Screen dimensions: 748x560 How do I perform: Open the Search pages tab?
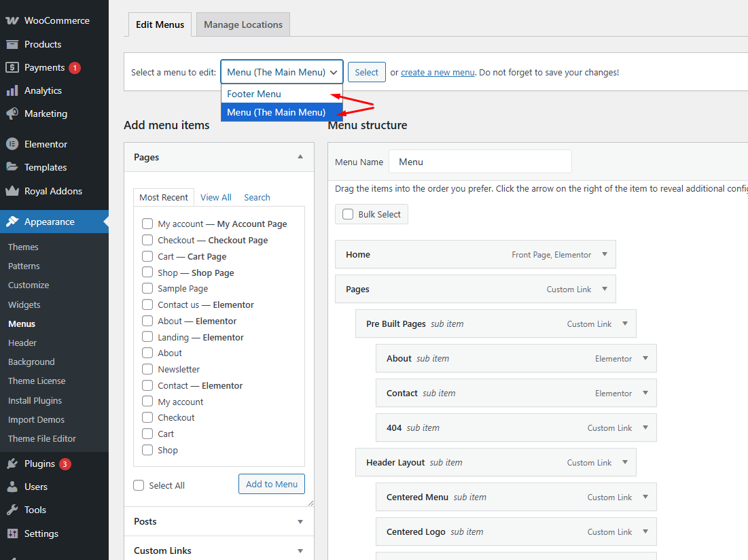click(257, 198)
